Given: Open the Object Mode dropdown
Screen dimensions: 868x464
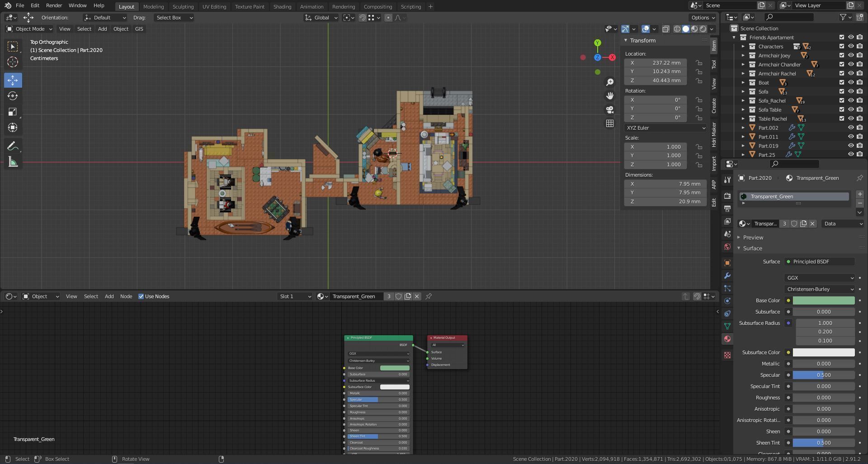Looking at the screenshot, I should pos(29,29).
